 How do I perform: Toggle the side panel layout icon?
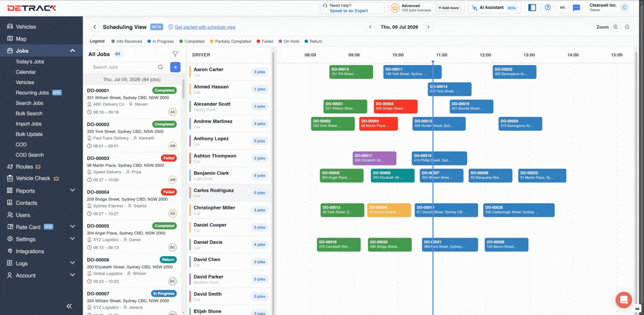pos(532,8)
